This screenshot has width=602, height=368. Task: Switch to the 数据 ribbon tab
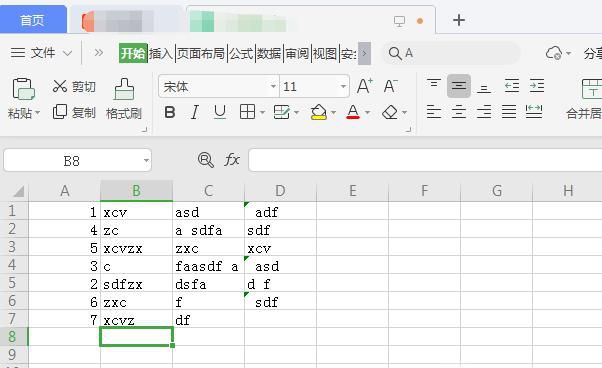coord(269,53)
